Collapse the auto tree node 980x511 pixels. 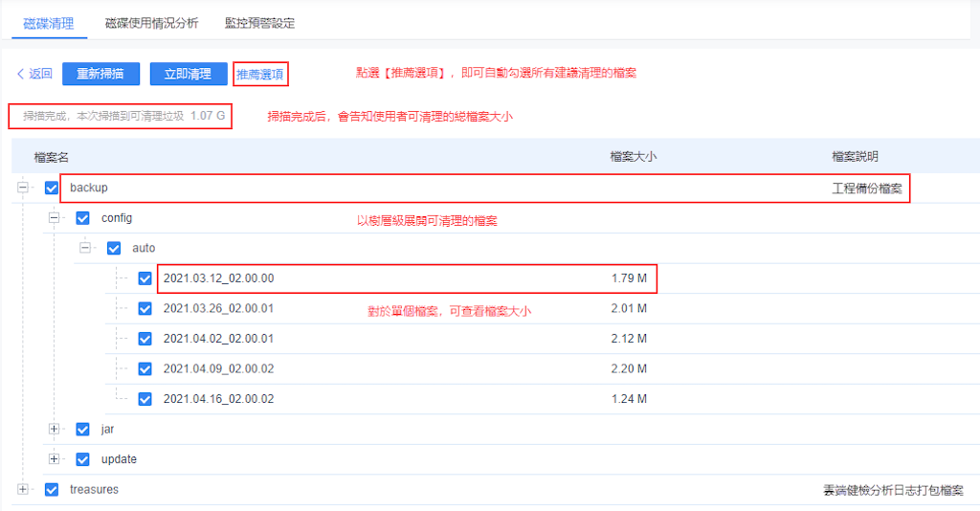[85, 248]
